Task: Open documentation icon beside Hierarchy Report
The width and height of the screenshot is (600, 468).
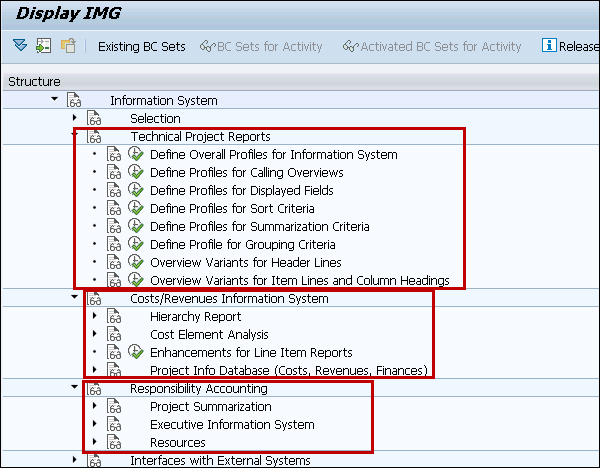Action: (114, 317)
